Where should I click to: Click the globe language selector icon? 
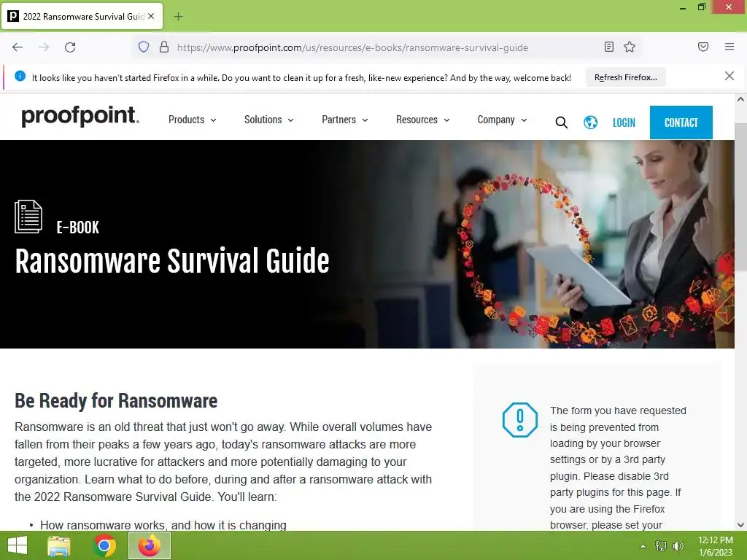coord(590,122)
